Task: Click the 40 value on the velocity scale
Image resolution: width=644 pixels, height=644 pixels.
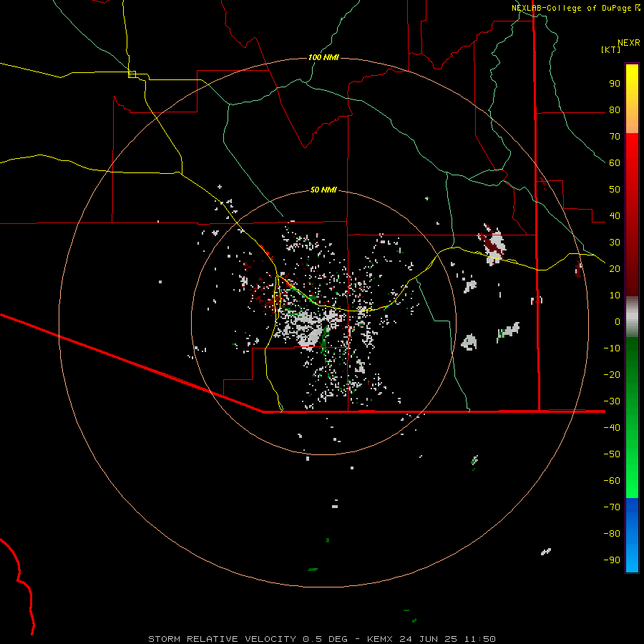Action: [615, 216]
